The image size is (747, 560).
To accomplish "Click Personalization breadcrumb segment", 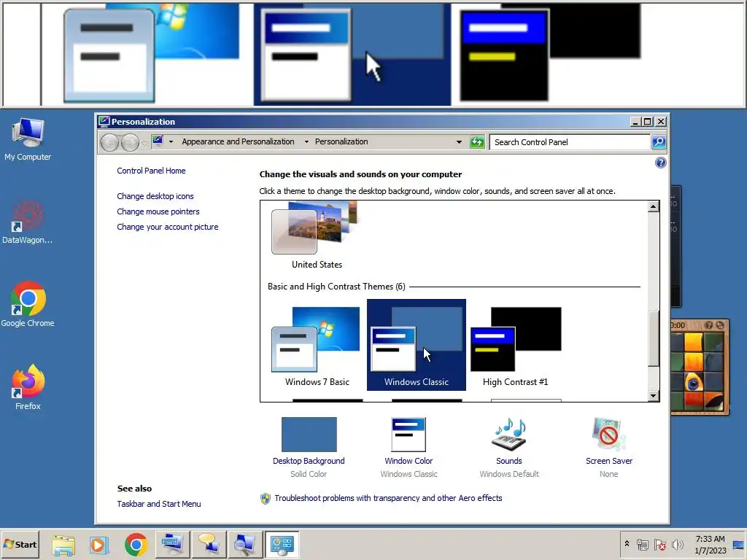I will coord(341,141).
